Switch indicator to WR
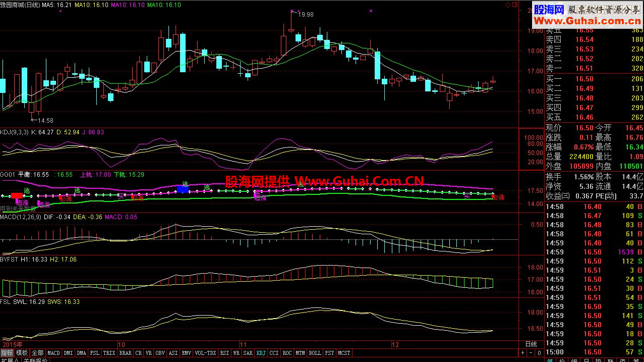The width and height of the screenshot is (644, 362). pos(237,353)
